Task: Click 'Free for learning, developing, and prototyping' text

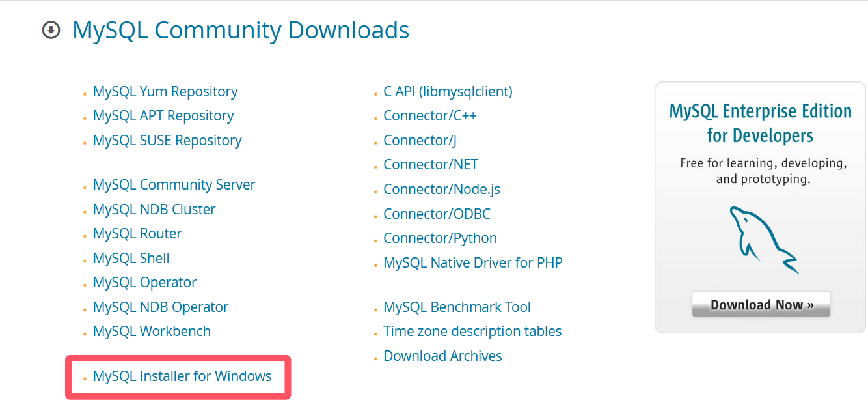Action: tap(763, 171)
